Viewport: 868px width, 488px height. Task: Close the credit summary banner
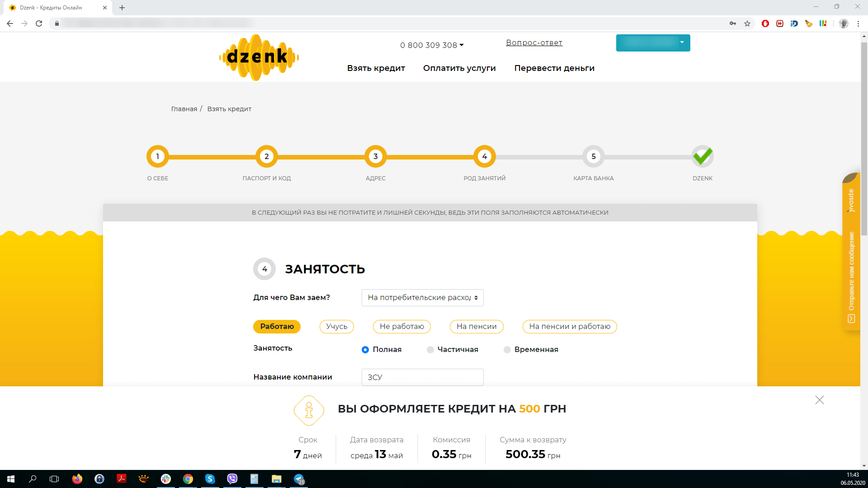click(820, 400)
